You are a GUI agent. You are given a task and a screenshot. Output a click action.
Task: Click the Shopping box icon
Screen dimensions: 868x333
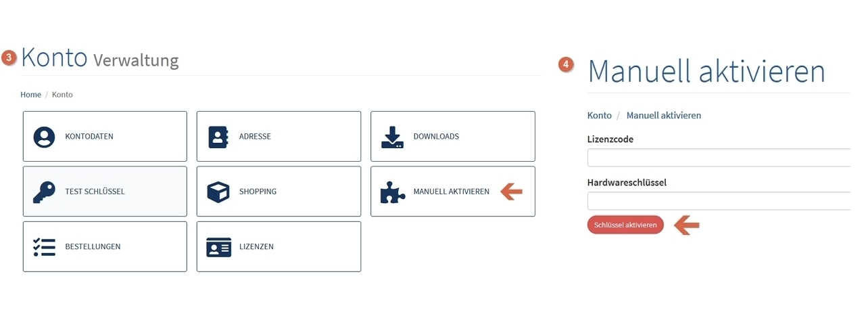(218, 192)
